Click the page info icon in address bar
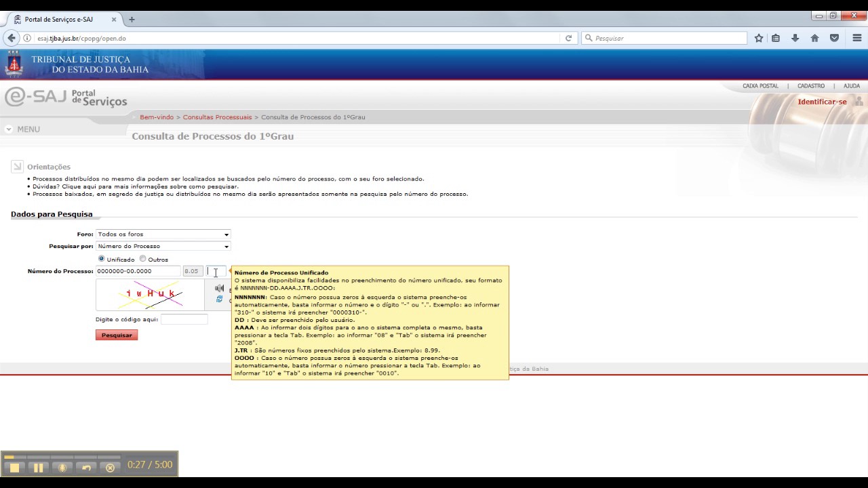Image resolution: width=868 pixels, height=488 pixels. coord(27,38)
